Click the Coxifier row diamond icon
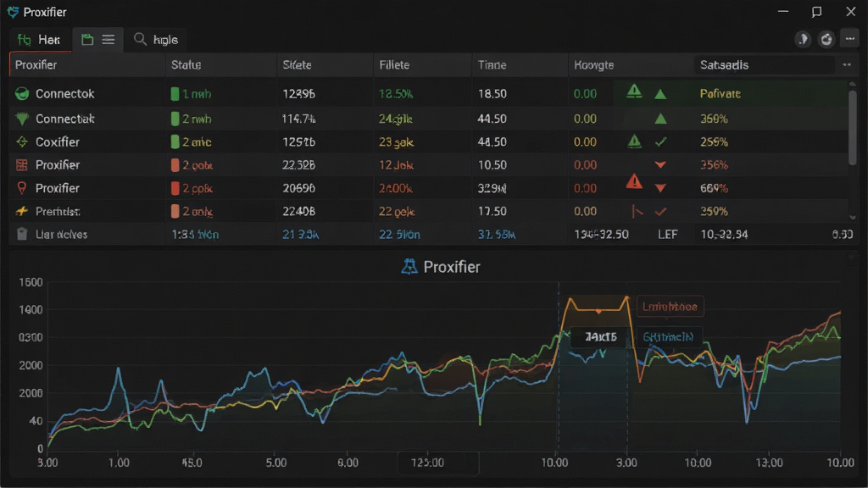The height and width of the screenshot is (488, 868). coord(22,141)
